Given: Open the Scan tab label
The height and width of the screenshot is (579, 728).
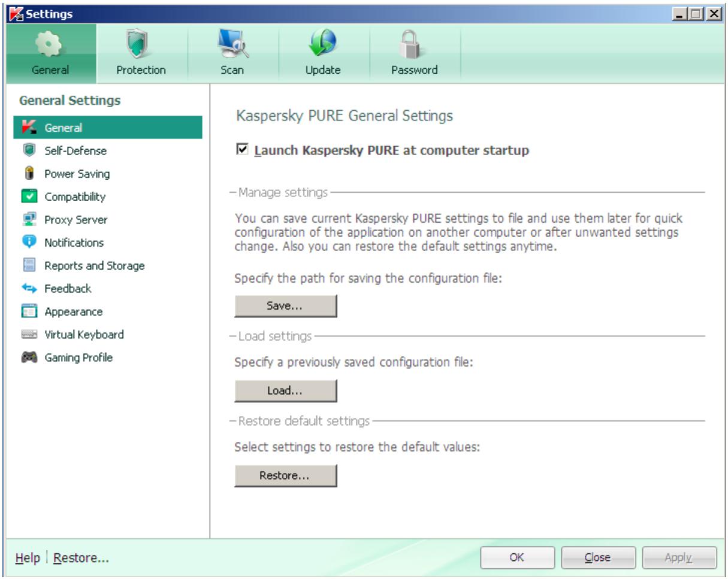Looking at the screenshot, I should point(231,70).
